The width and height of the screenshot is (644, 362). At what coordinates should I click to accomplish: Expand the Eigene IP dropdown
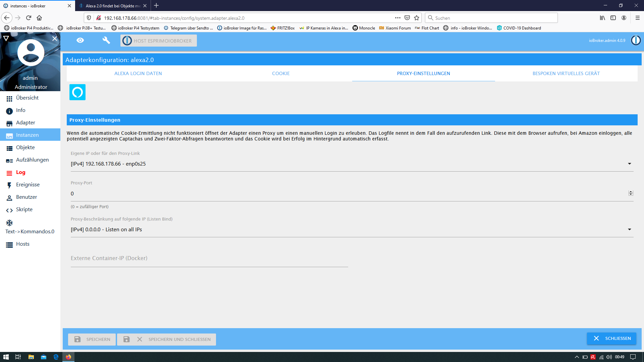click(352, 164)
